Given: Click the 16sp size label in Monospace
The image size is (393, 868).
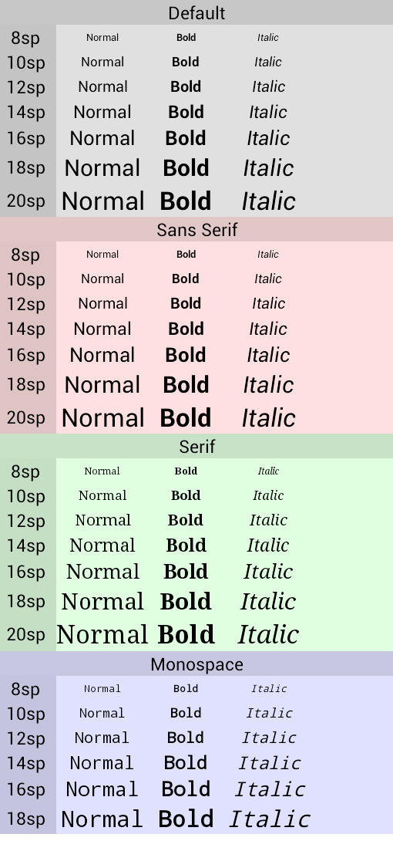Looking at the screenshot, I should (x=26, y=790).
